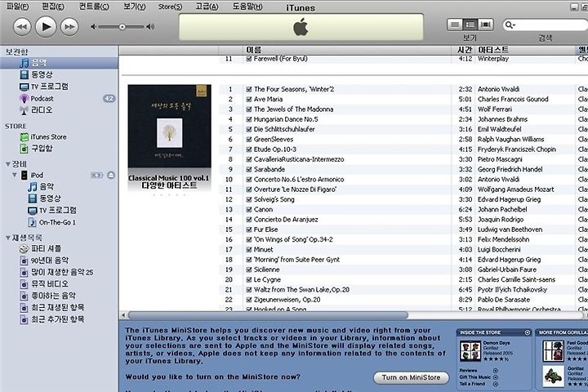This screenshot has height=392, width=588.
Task: Uncheck Hungarian Dance No.5 checkbox
Action: [249, 119]
